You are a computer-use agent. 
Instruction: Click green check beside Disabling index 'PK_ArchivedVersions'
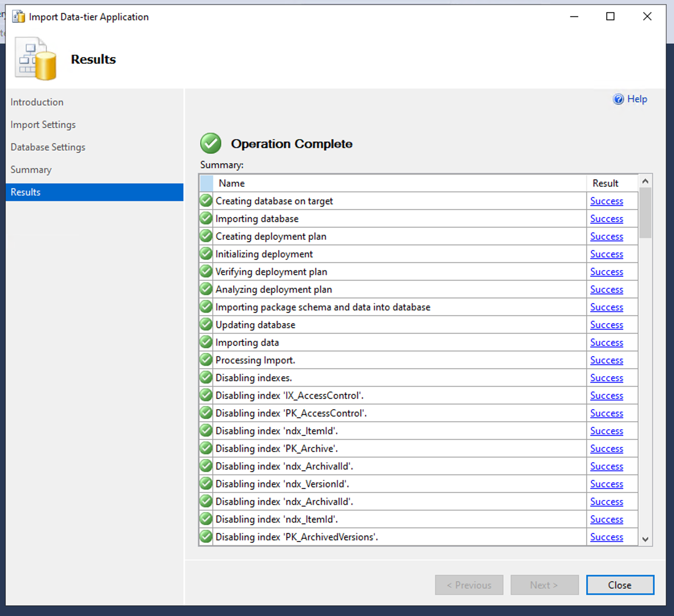[206, 537]
